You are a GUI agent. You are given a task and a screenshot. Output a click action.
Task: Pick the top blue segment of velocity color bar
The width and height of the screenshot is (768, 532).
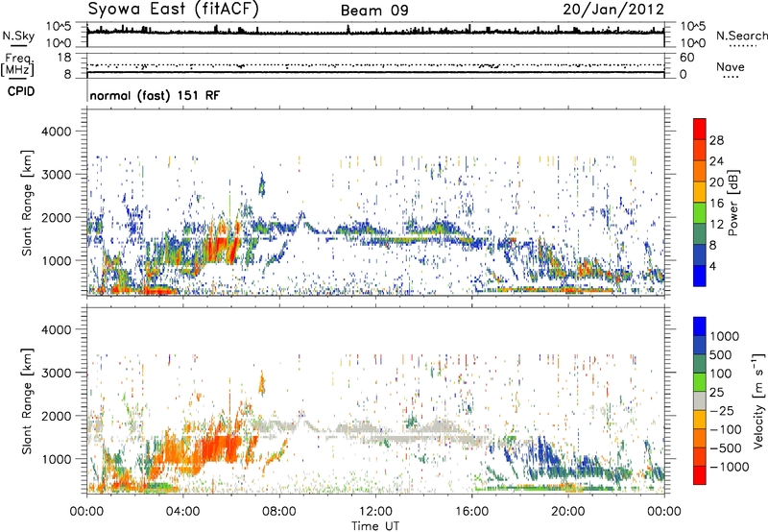[x=700, y=326]
